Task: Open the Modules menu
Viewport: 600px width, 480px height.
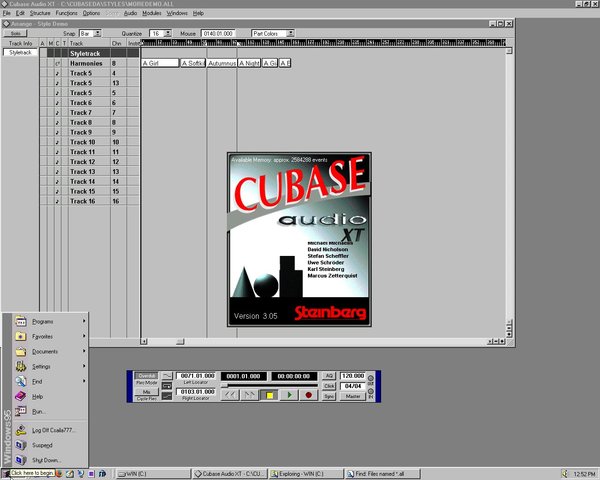Action: [x=152, y=13]
